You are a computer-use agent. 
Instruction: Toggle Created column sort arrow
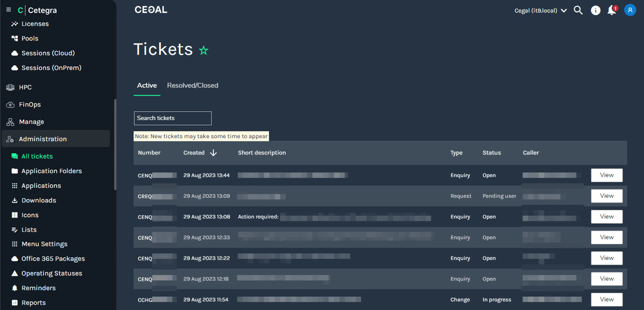(x=213, y=152)
